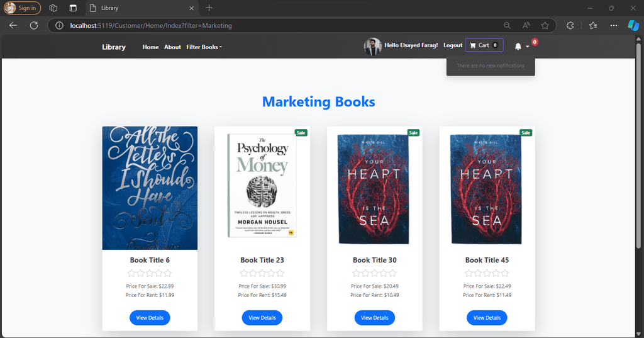Click the Book Title 45 name
Screen dimensions: 644x338
coord(487,260)
